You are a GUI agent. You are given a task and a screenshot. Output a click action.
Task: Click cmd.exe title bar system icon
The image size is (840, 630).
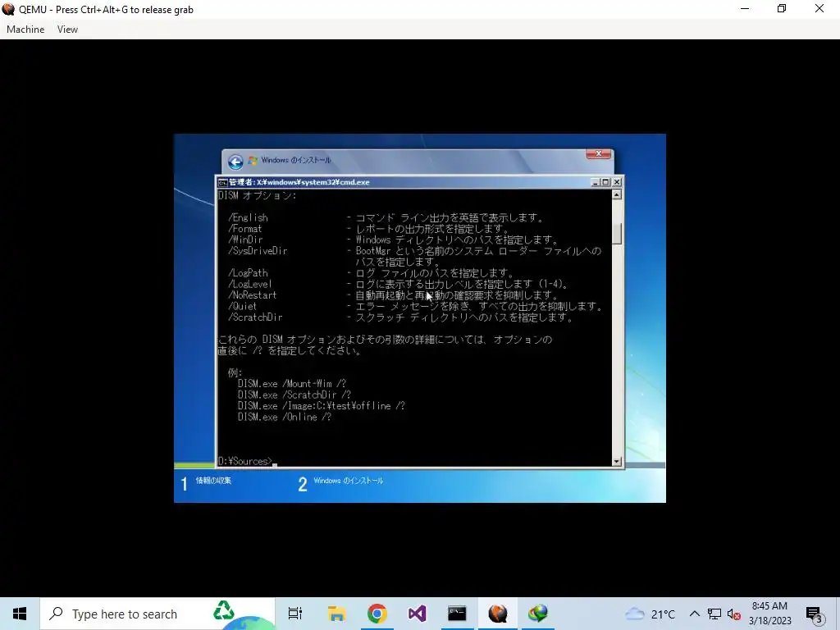point(223,182)
